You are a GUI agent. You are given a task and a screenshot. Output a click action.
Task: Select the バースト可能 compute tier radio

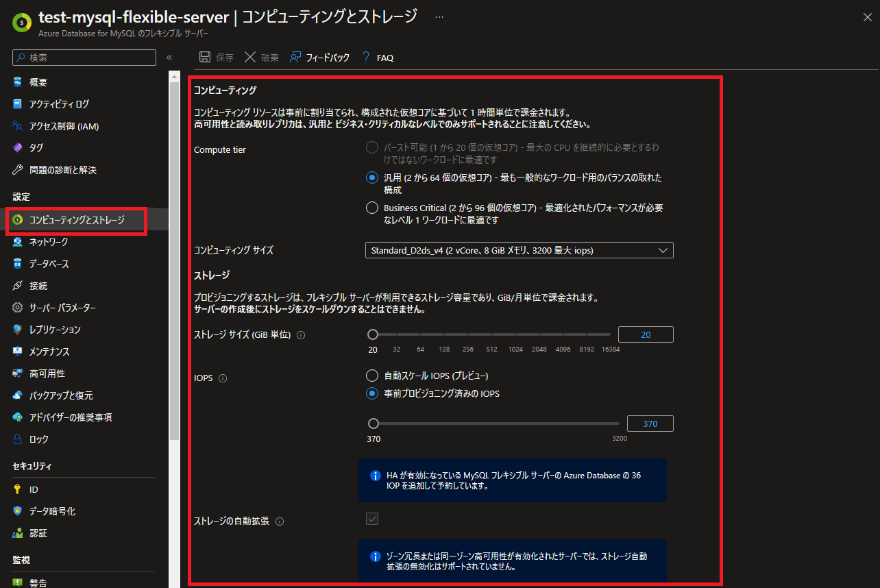[371, 147]
